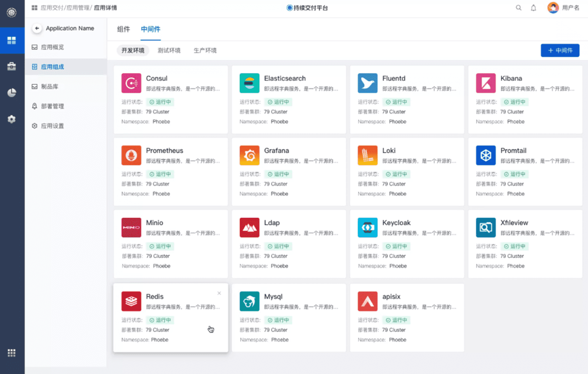
Task: Click the Minio logo icon
Action: (131, 228)
